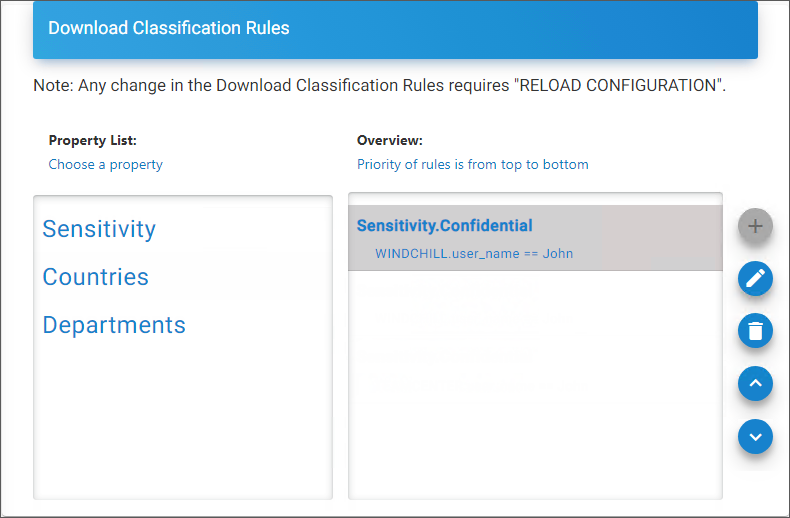Click the quoted RELOAD CONFIGURATION text

[618, 85]
